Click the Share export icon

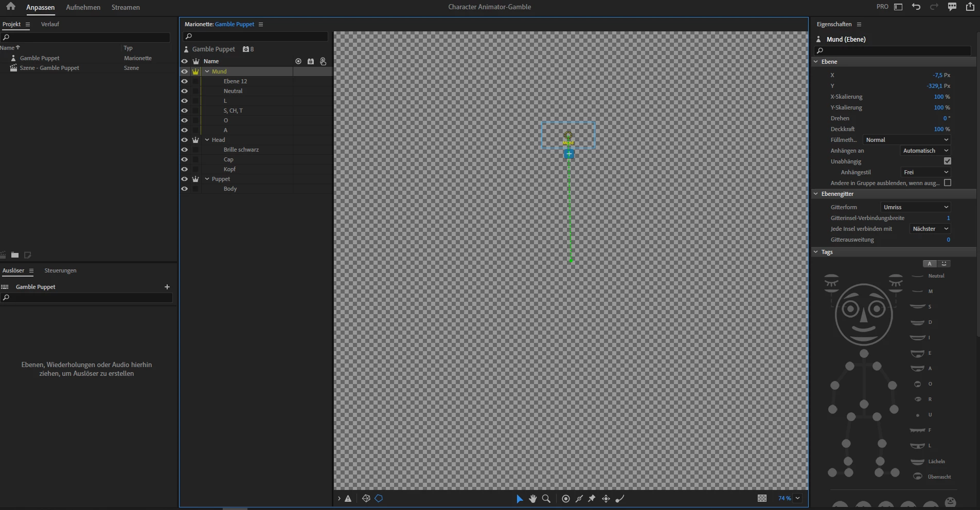970,7
